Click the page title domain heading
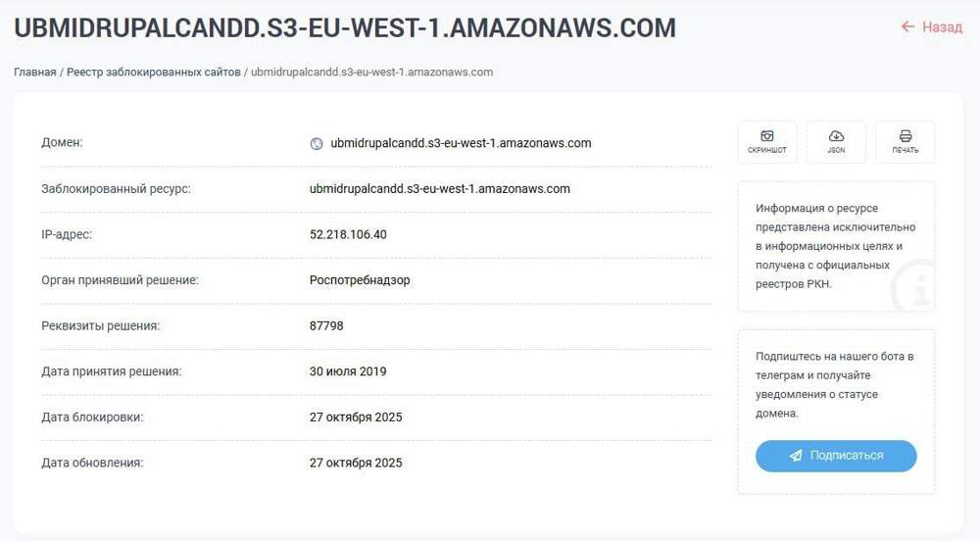 [345, 28]
